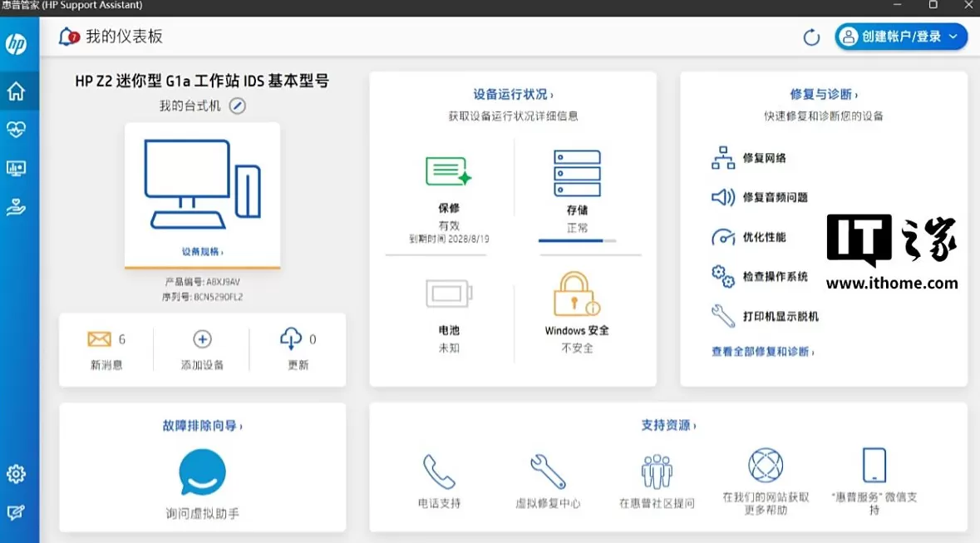
Task: Open 新消息 inbox with 6 messages
Action: pyautogui.click(x=106, y=349)
